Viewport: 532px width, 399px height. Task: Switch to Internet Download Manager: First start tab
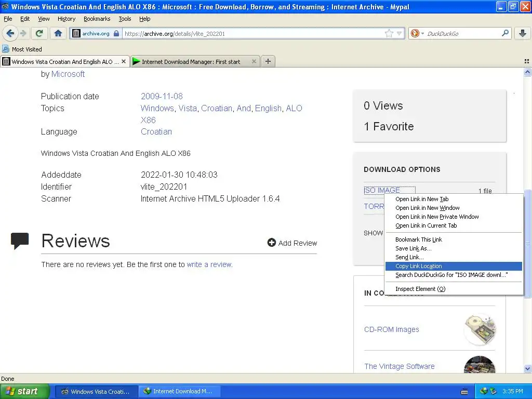195,61
